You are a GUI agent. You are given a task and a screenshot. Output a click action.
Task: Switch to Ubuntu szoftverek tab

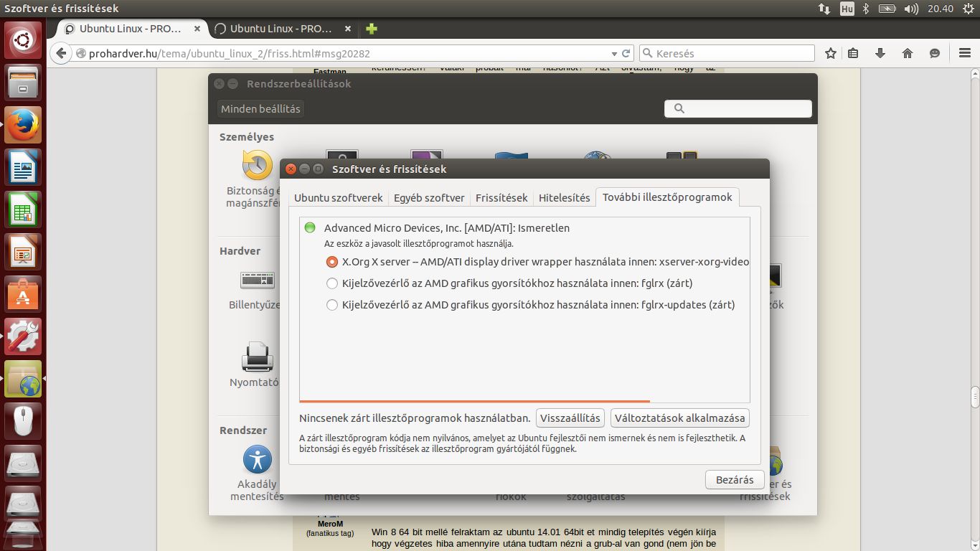[338, 198]
